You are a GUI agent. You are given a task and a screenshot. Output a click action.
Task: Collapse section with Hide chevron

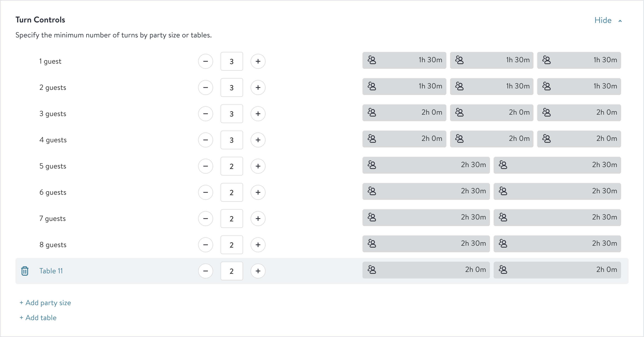point(608,20)
